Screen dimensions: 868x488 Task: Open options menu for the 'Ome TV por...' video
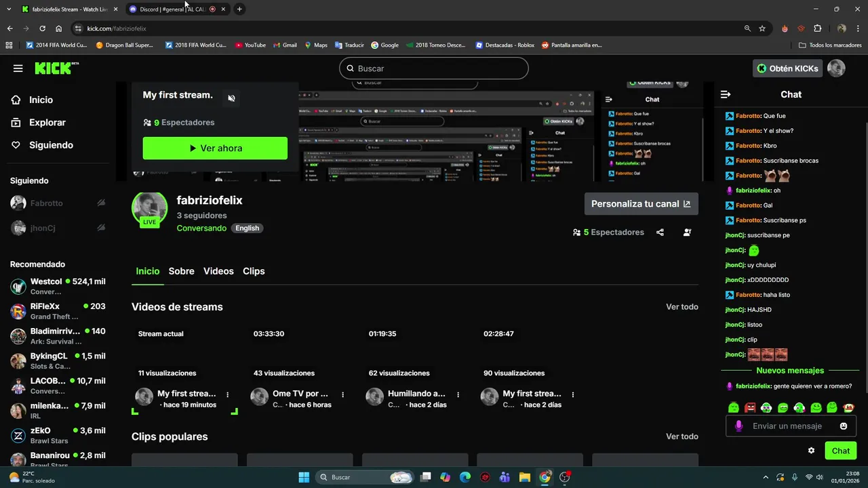[342, 394]
